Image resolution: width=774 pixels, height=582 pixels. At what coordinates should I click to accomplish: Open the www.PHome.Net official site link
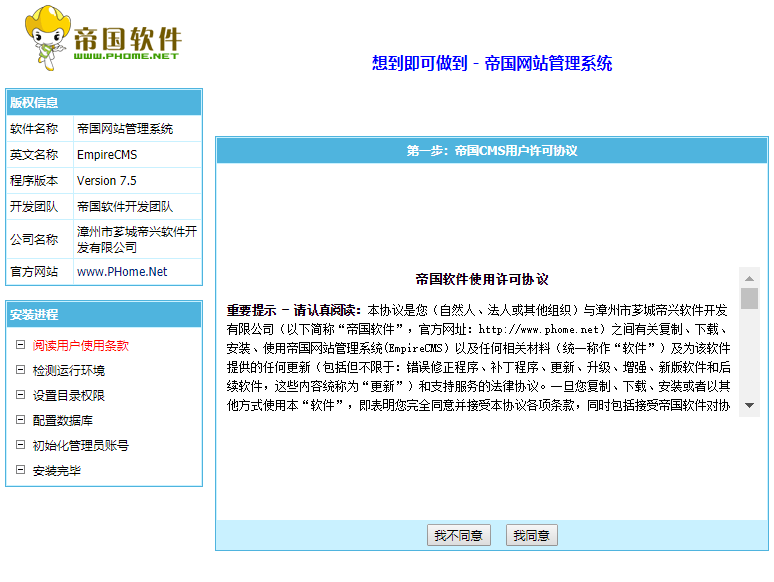(122, 272)
